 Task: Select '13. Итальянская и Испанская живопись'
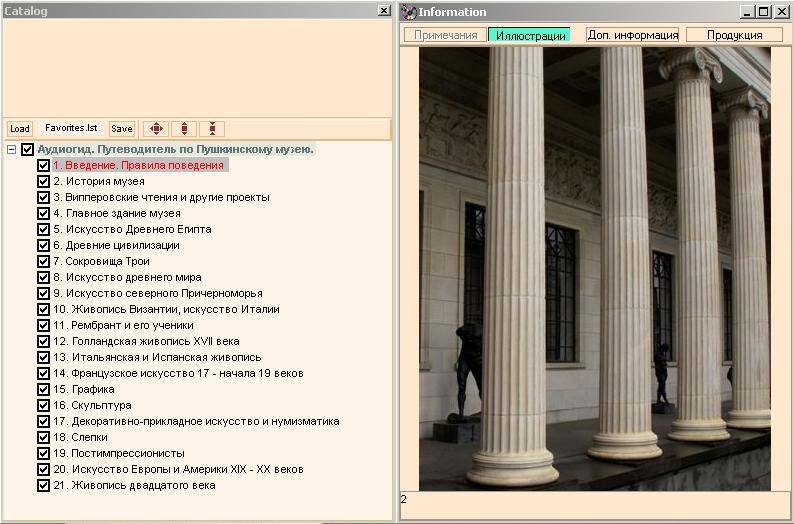click(x=157, y=357)
